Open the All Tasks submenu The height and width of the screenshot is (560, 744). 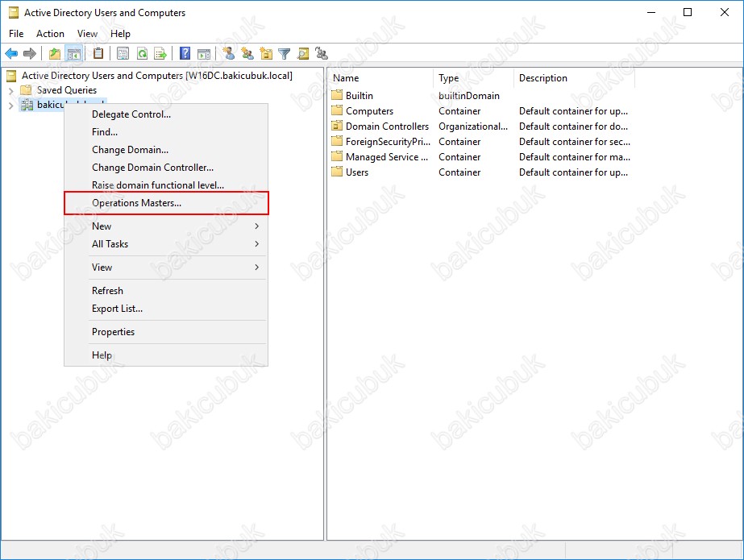166,243
